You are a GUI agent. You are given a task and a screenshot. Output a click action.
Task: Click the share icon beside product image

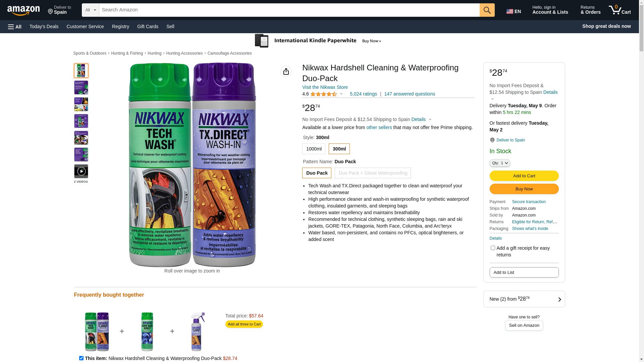286,71
